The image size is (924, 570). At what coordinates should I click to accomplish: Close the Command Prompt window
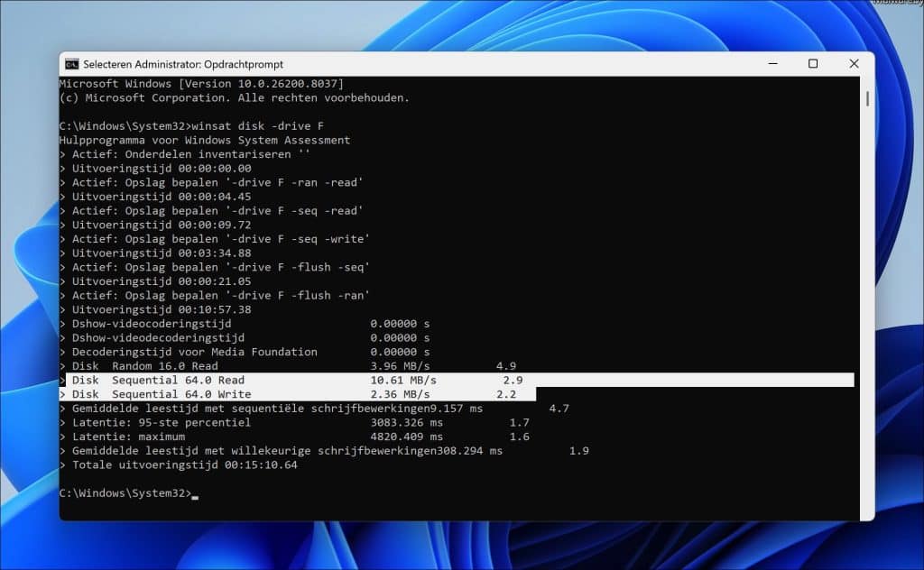point(854,63)
